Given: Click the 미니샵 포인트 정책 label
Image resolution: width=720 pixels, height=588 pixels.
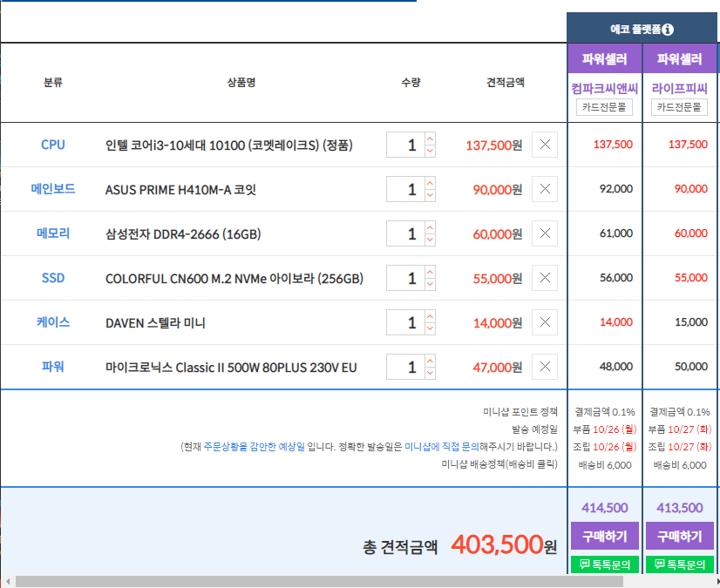Looking at the screenshot, I should pyautogui.click(x=520, y=412).
